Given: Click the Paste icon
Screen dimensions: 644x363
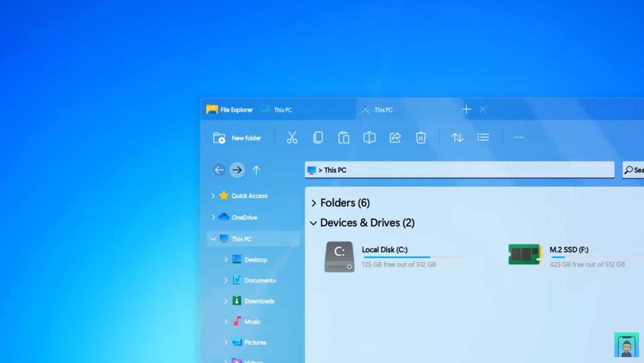Looking at the screenshot, I should (343, 137).
